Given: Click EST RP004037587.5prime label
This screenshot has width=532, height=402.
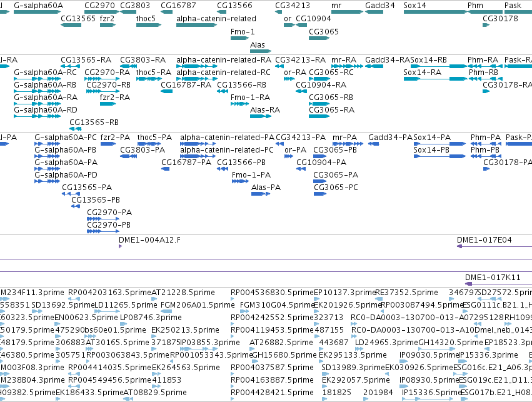Looking at the screenshot, I should [x=272, y=368].
